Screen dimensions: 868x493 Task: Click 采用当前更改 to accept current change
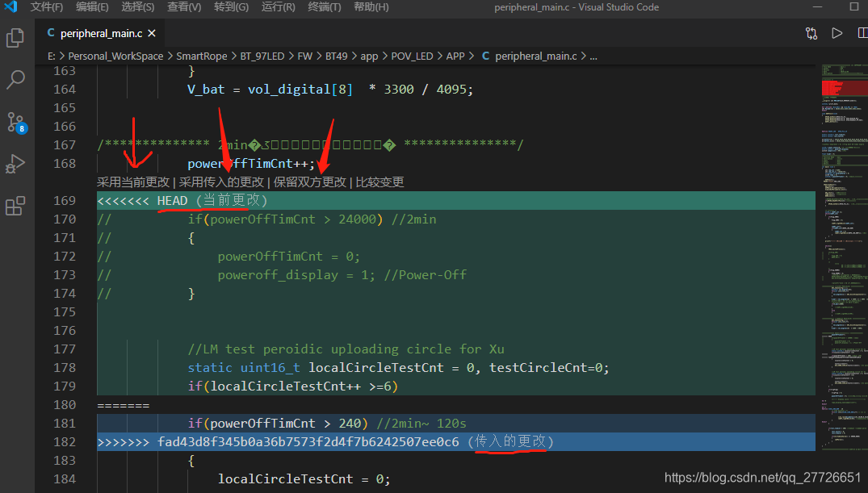[133, 182]
